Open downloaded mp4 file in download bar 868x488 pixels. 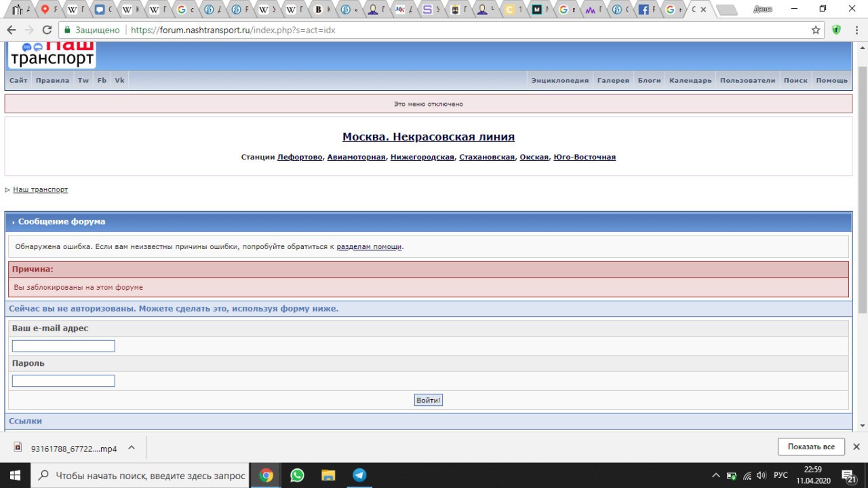(x=66, y=448)
